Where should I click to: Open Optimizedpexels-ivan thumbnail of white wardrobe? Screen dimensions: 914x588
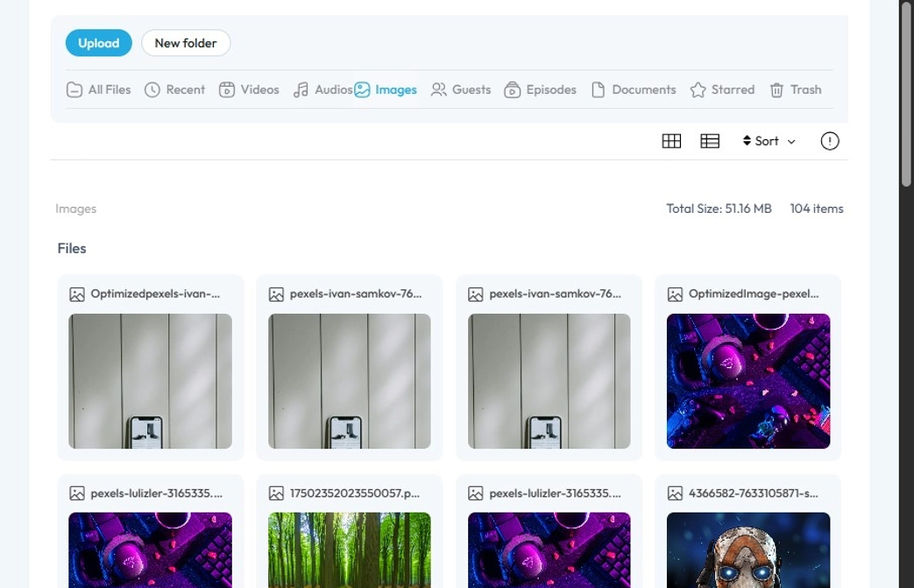point(151,381)
